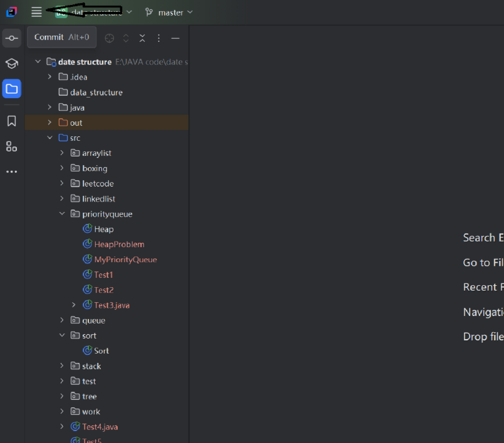
Task: Select the tree package row
Action: (x=106, y=396)
